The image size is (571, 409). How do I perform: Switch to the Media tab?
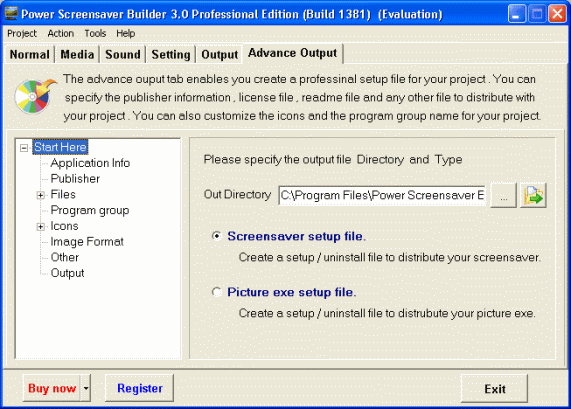pos(77,54)
